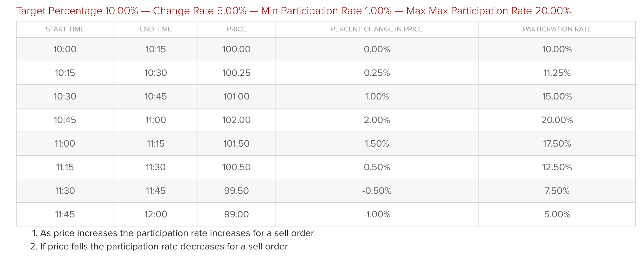Select the PARTICIPATION RATE column header

[557, 29]
